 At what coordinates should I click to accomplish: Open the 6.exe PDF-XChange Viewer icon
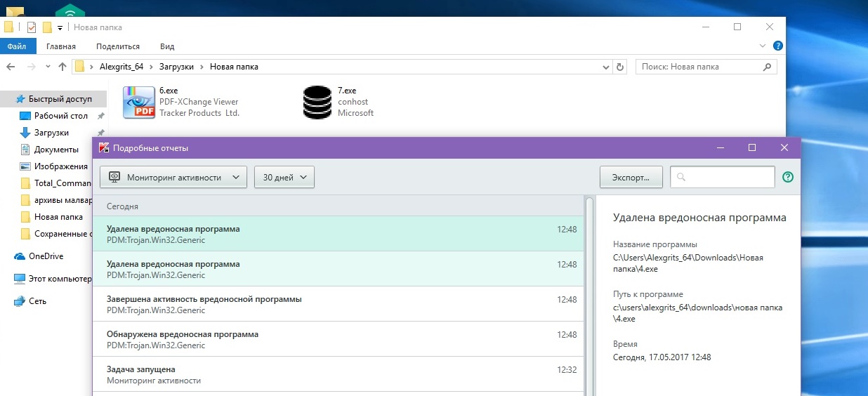[x=138, y=102]
